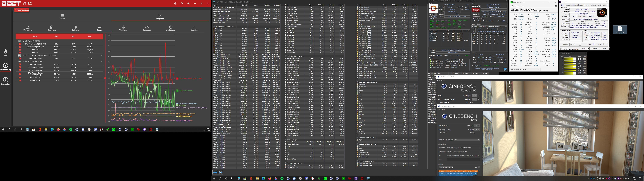This screenshot has width=644, height=181.
Task: Click HWiNFO sensor window left arrows icon
Action: coord(215,172)
